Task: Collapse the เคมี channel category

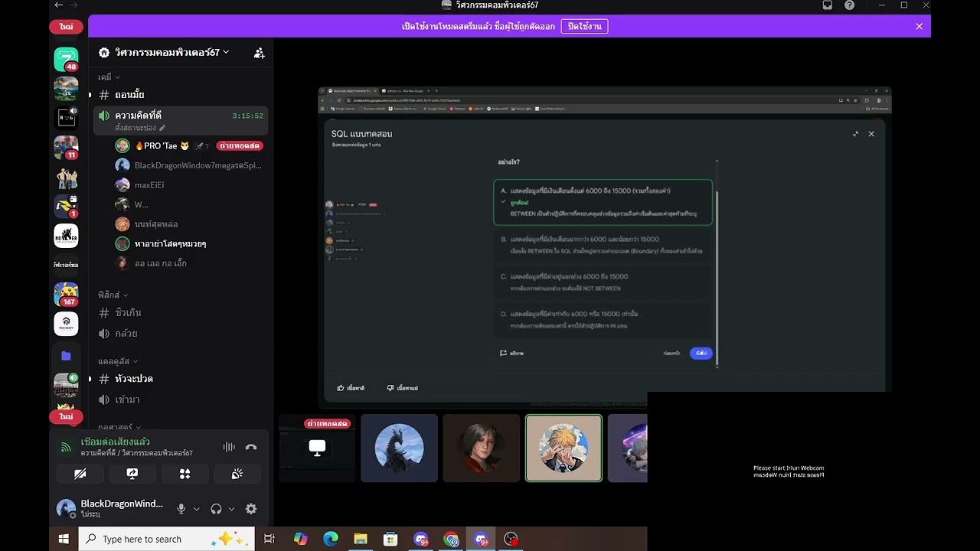Action: pos(109,77)
